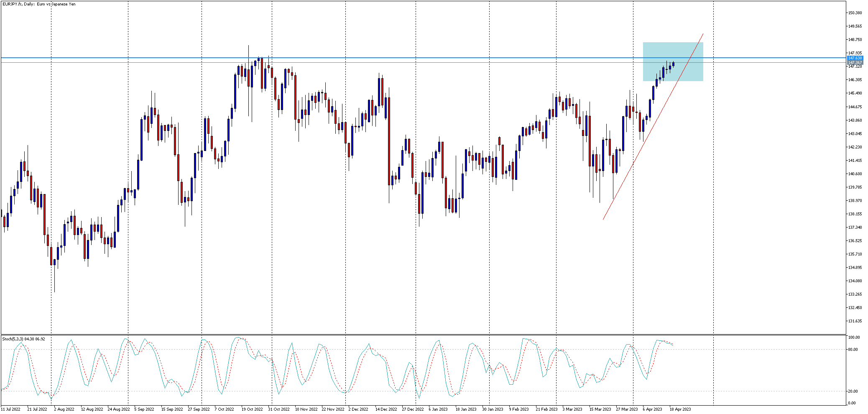Image resolution: width=868 pixels, height=414 pixels.
Task: Click the 148.750 price axis label
Action: click(855, 40)
